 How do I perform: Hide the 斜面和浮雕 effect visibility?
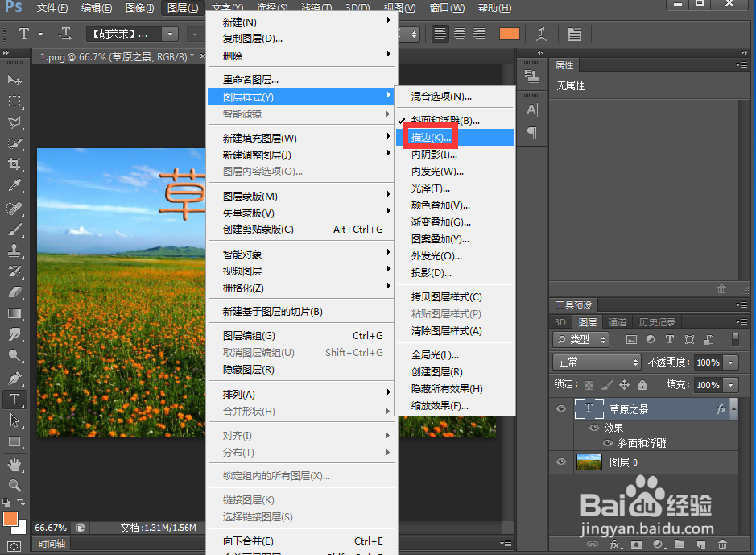pyautogui.click(x=606, y=442)
